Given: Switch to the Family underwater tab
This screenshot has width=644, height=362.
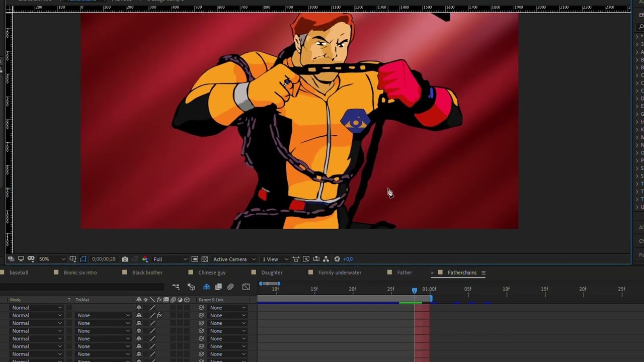Looking at the screenshot, I should [x=340, y=273].
